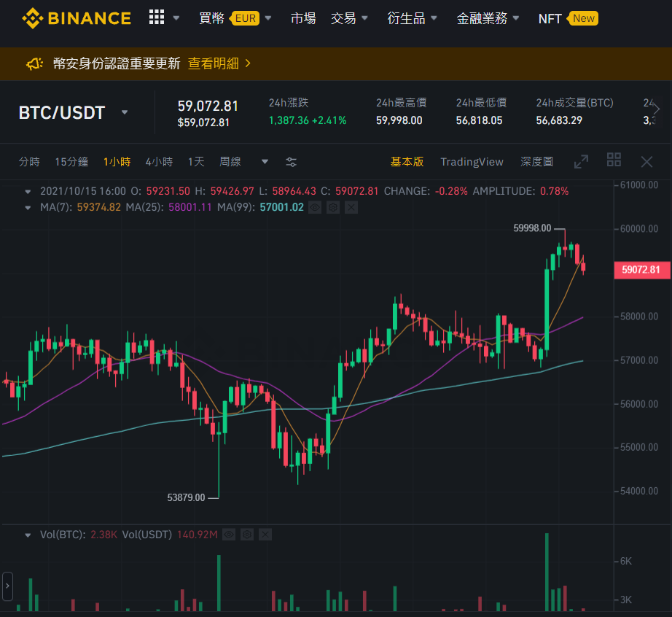The image size is (672, 617).
Task: Switch to the 基本版 chart view
Action: click(407, 162)
